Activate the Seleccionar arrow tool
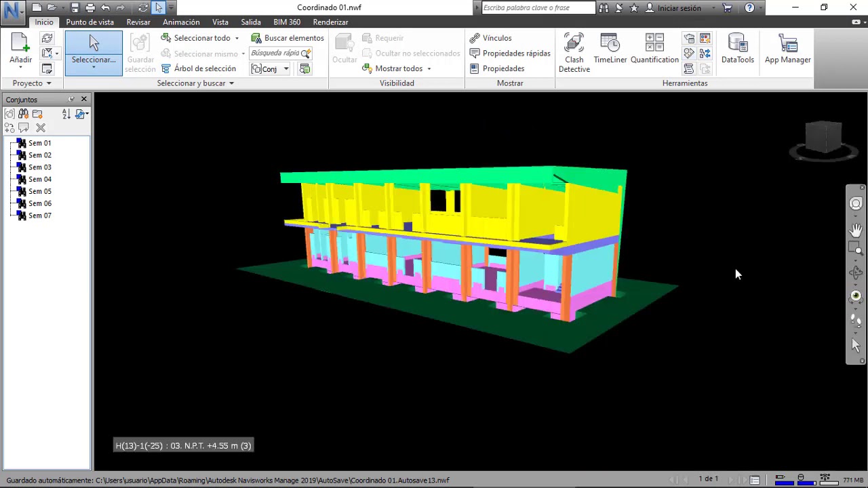The image size is (868, 488). click(94, 53)
